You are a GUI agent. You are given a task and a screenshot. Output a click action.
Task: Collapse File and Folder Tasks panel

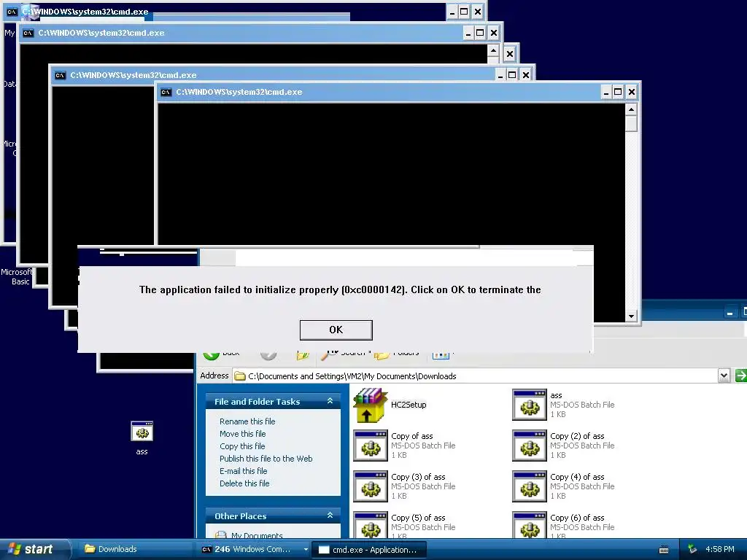(x=330, y=402)
